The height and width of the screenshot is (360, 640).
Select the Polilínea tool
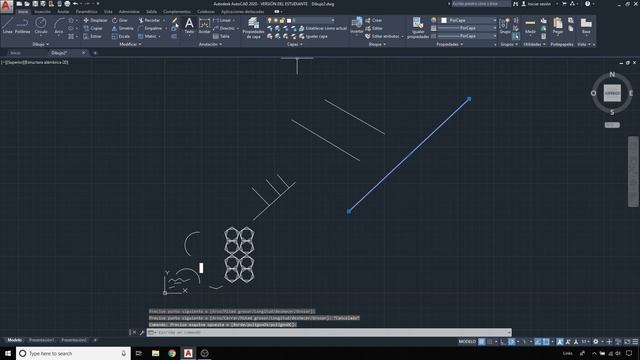22,25
